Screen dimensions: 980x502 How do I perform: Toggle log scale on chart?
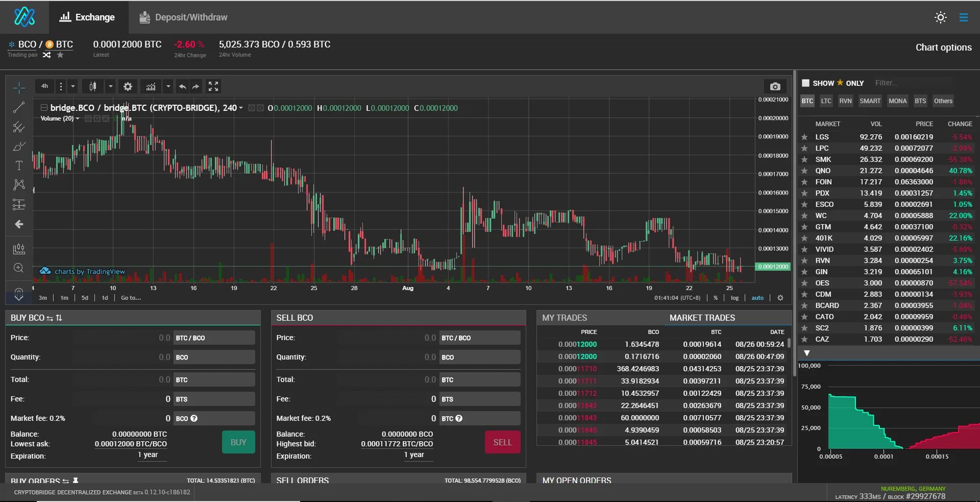734,298
